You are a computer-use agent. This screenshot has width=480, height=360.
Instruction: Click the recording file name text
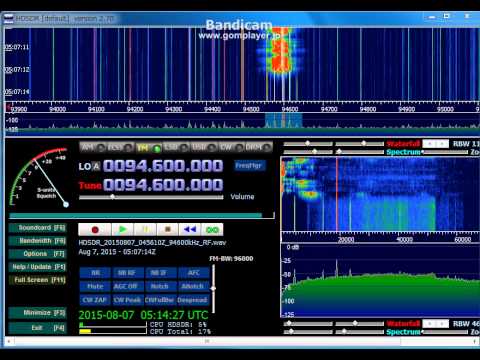pos(152,243)
